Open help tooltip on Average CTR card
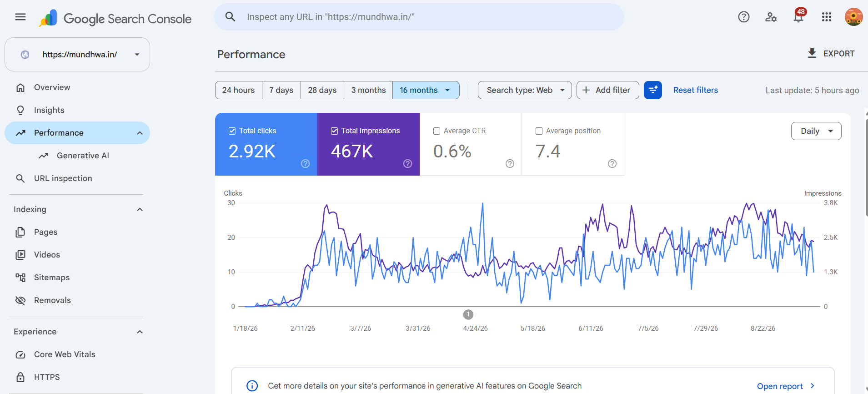 (x=510, y=164)
